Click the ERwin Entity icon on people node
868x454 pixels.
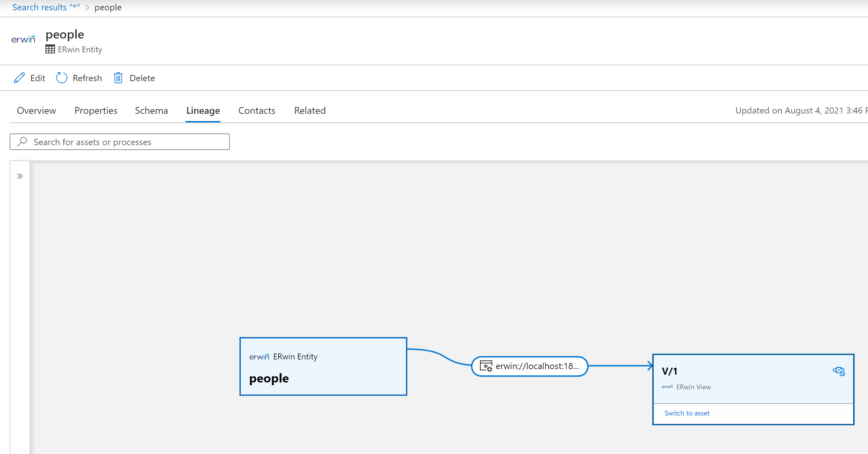point(258,356)
